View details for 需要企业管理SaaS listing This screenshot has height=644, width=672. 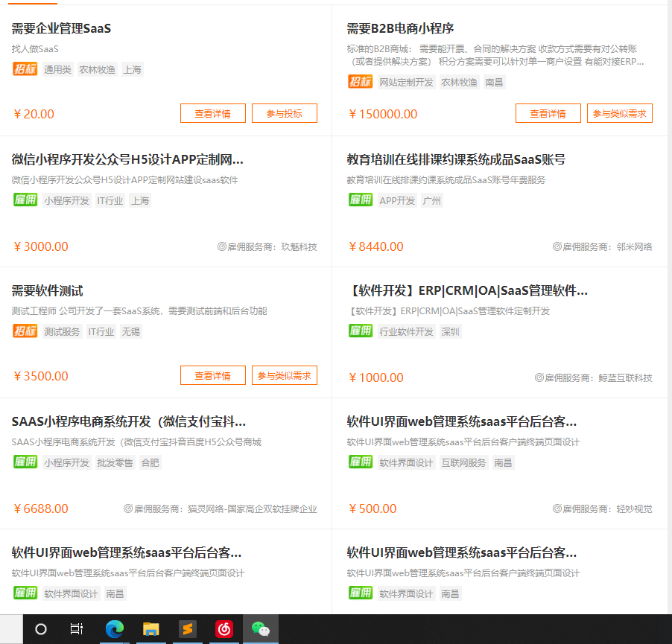click(x=213, y=113)
